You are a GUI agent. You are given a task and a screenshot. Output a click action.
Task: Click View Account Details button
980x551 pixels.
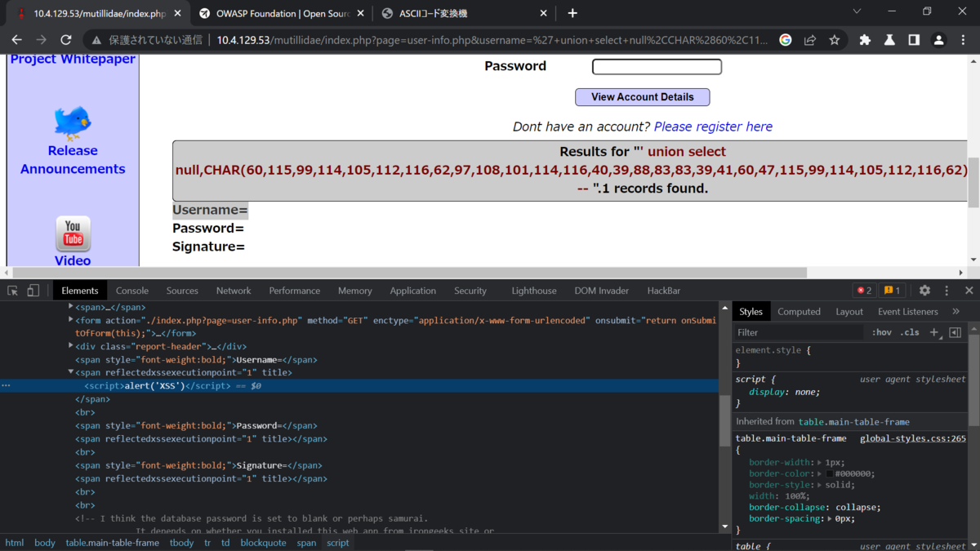643,96
